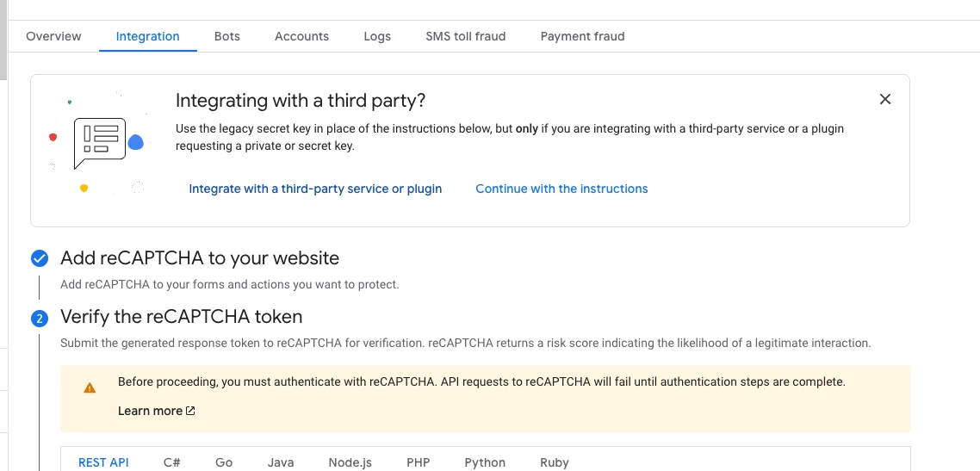Open the Bots tab
Viewport: 980px width, 471px height.
click(226, 36)
